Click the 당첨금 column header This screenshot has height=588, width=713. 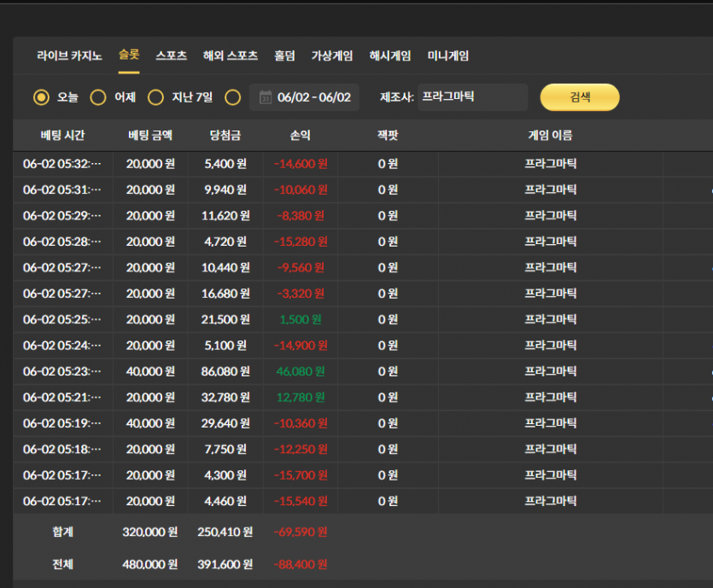pos(225,135)
